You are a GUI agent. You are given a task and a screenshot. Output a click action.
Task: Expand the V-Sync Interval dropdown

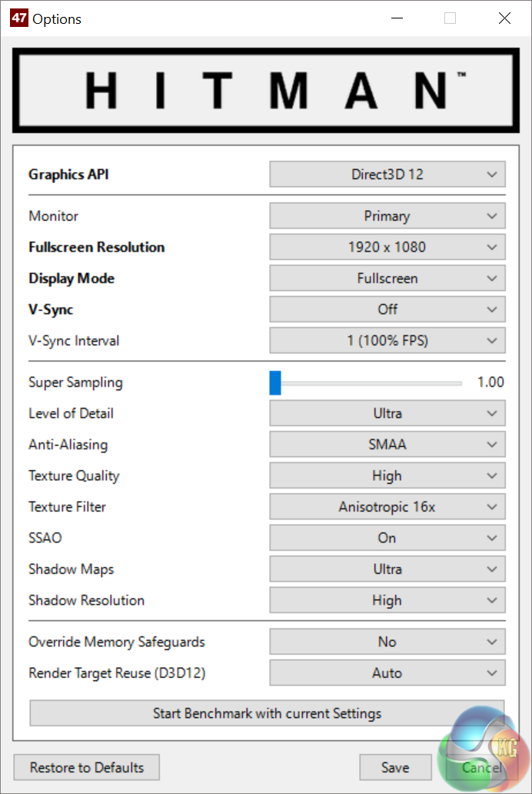387,340
